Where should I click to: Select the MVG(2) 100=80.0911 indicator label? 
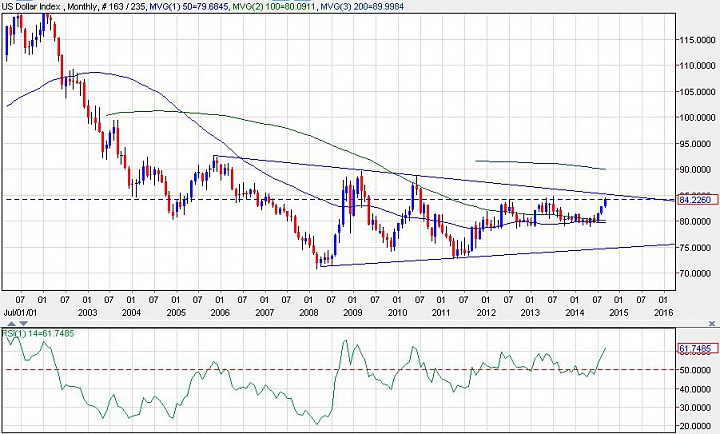[x=274, y=6]
